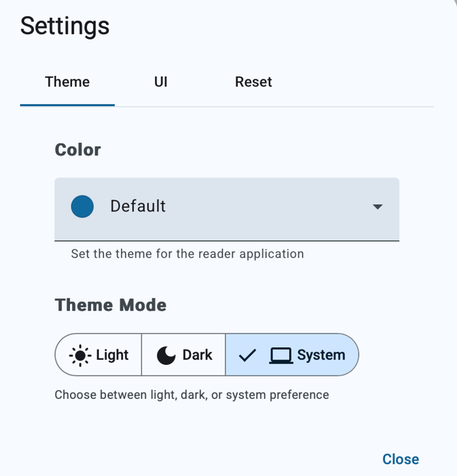The image size is (457, 476).
Task: Click the Theme Mode section heading
Action: pos(110,305)
